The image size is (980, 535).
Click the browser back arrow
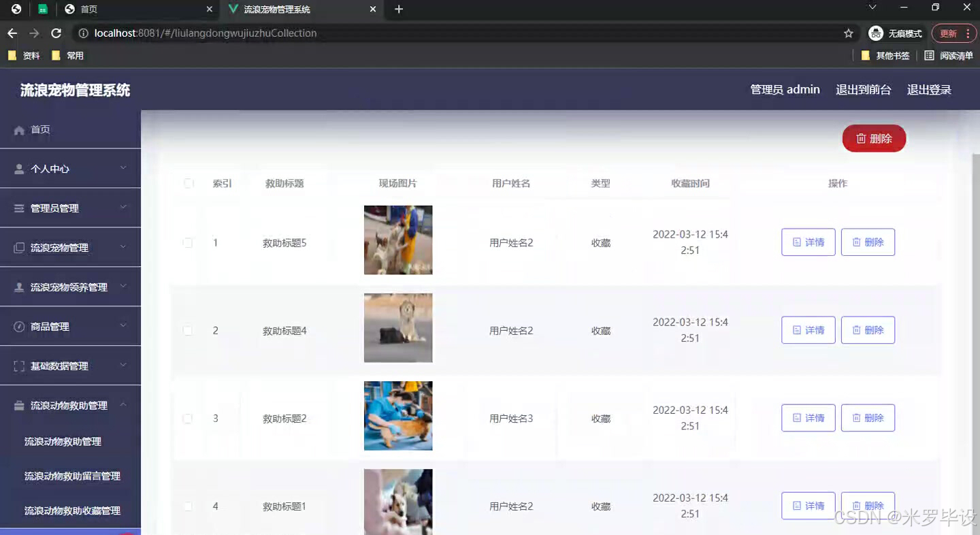pos(12,33)
